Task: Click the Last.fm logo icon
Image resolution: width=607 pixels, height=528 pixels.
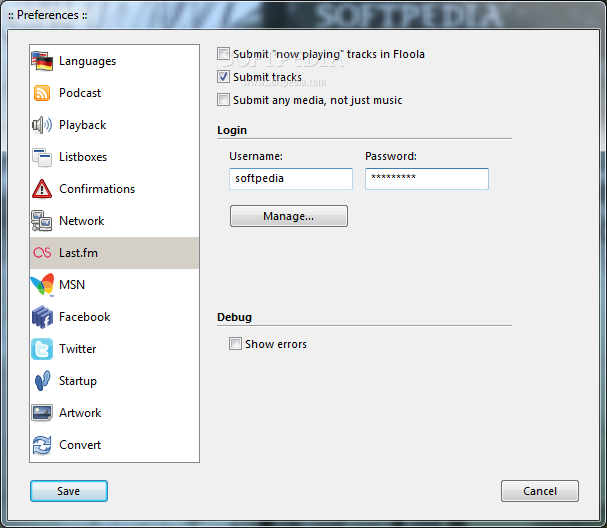Action: [42, 253]
